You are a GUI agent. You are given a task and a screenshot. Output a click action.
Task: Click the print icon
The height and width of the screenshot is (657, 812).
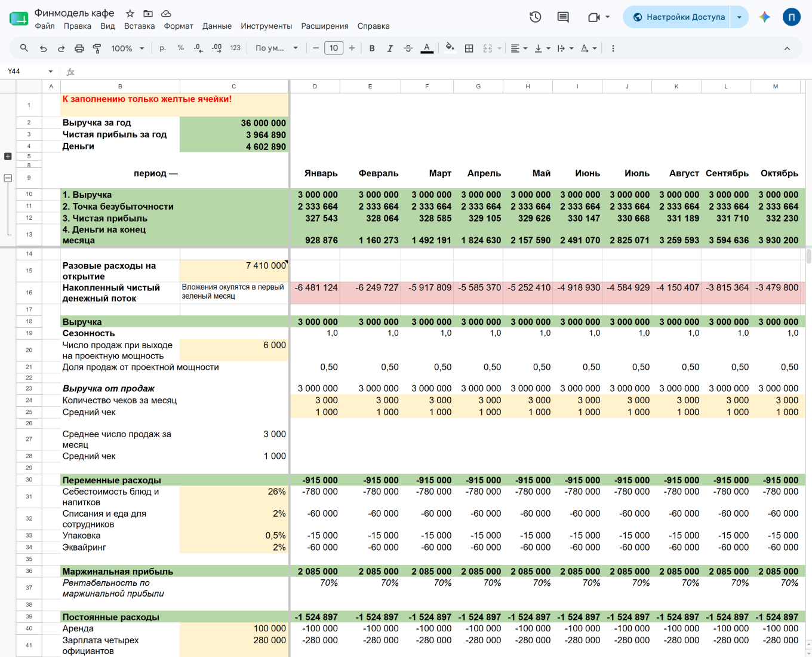point(79,48)
